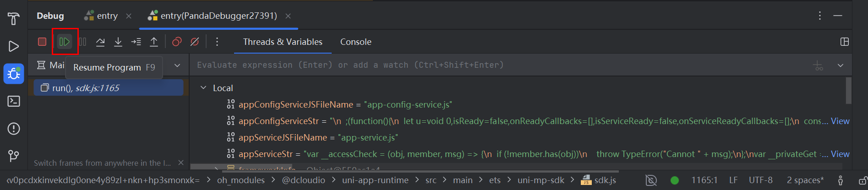Viewport: 868px width, 190px height.
Task: Open View Breakpoints red circles icon
Action: pyautogui.click(x=177, y=42)
